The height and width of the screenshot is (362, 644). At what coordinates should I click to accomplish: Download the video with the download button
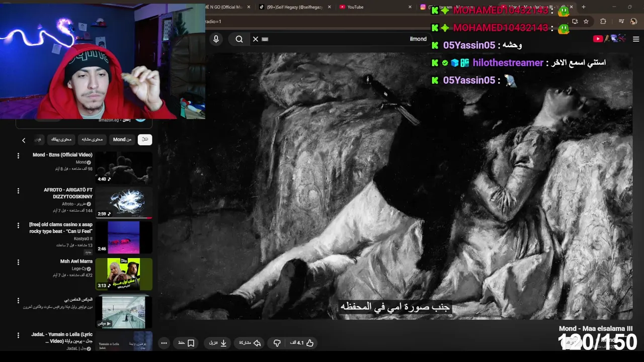pyautogui.click(x=218, y=343)
